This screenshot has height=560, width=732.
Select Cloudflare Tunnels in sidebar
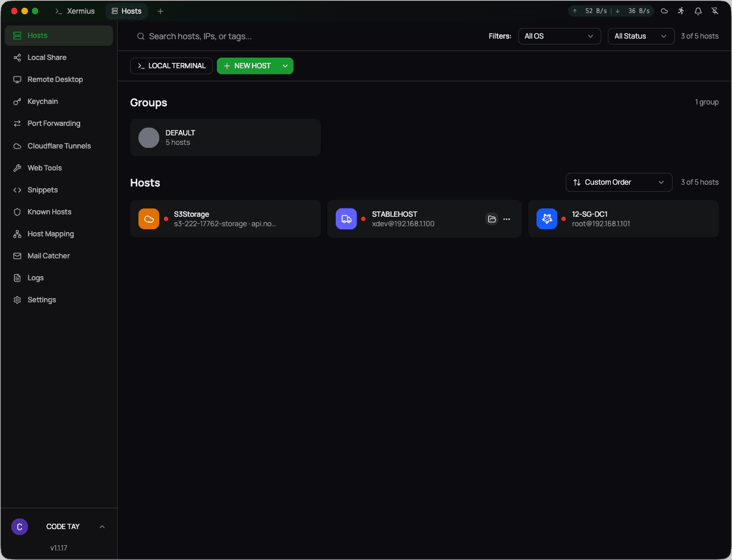(x=58, y=145)
